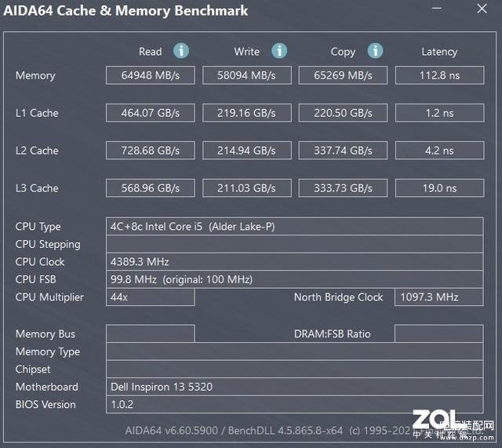Screen dimensions: 502x448
Task: Click the North Bridge Clock 1097.3 MHz box
Action: (439, 297)
